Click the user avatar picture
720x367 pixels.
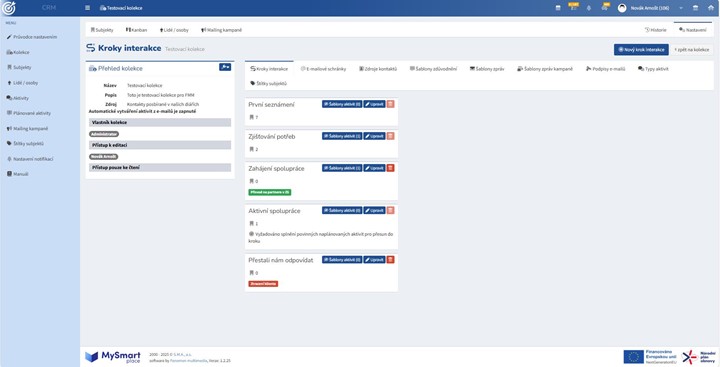tap(622, 8)
